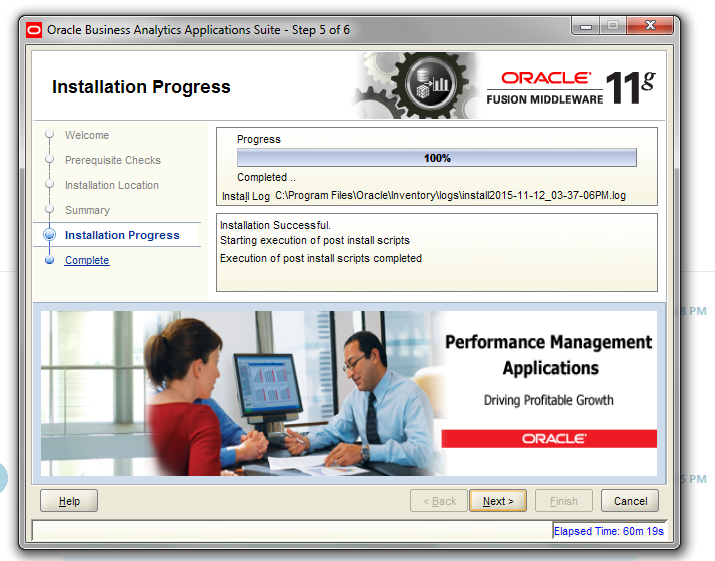Click the Next > button
This screenshot has height=561, width=715.
(x=498, y=501)
